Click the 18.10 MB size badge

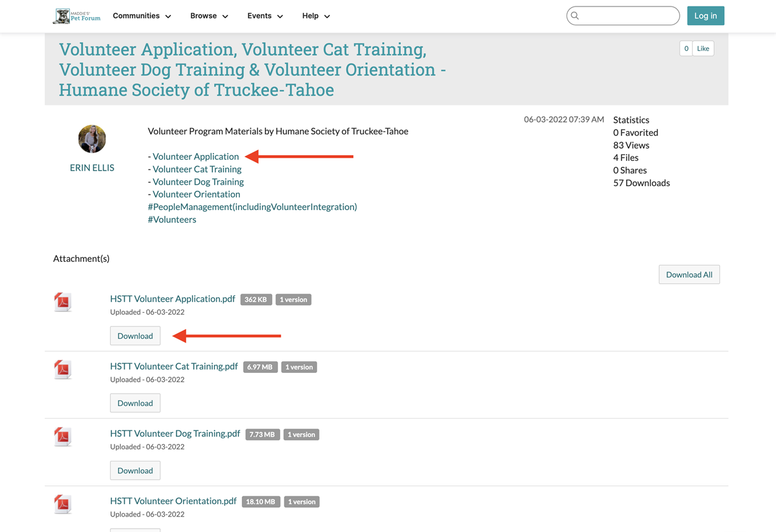pyautogui.click(x=261, y=502)
